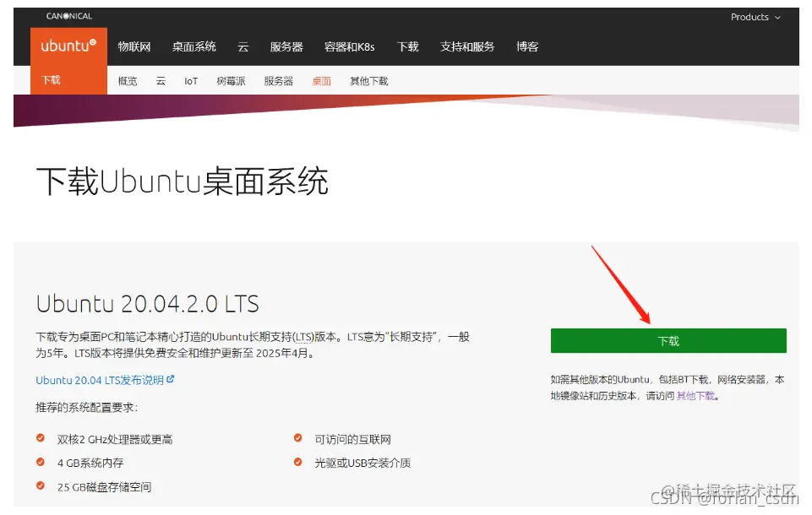The image size is (812, 515).
Task: Click the check icon beside 双核2 GHz处理器
Action: (x=41, y=438)
